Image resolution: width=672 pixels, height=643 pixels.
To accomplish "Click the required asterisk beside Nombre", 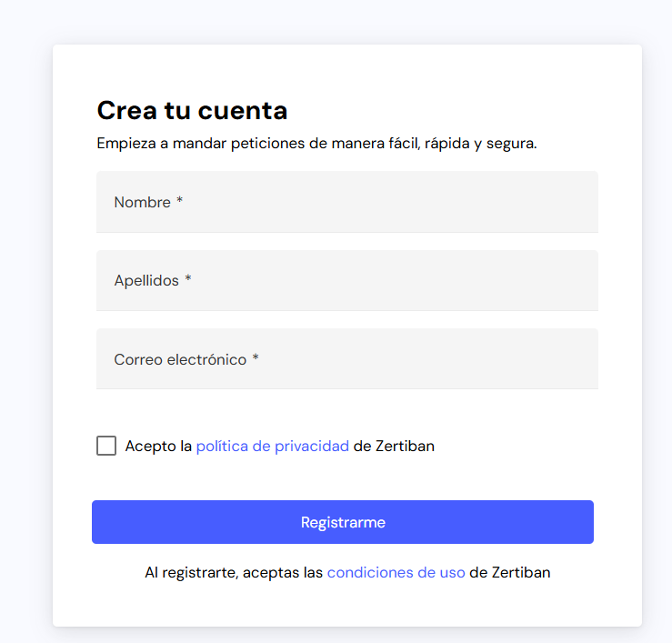I will coord(180,202).
